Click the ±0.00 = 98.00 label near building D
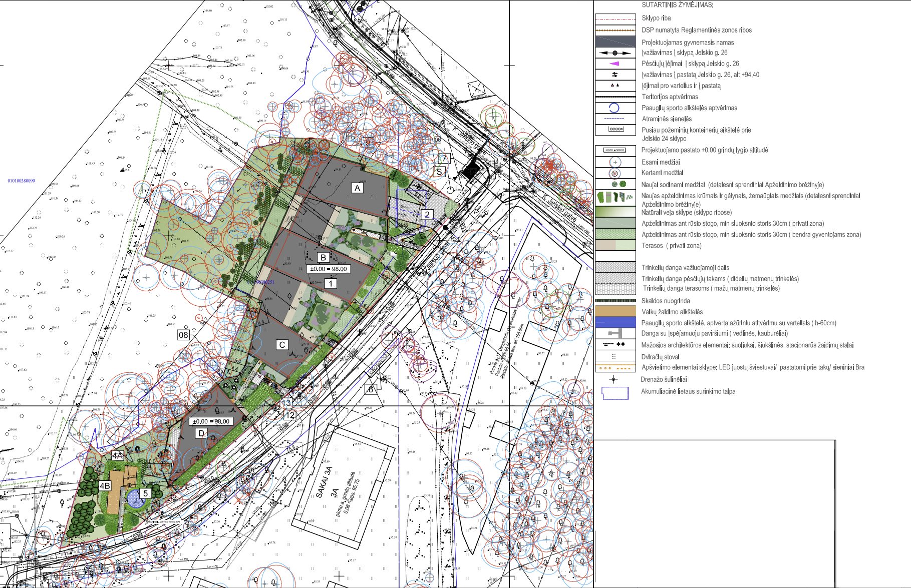The width and height of the screenshot is (911, 588). (x=211, y=421)
